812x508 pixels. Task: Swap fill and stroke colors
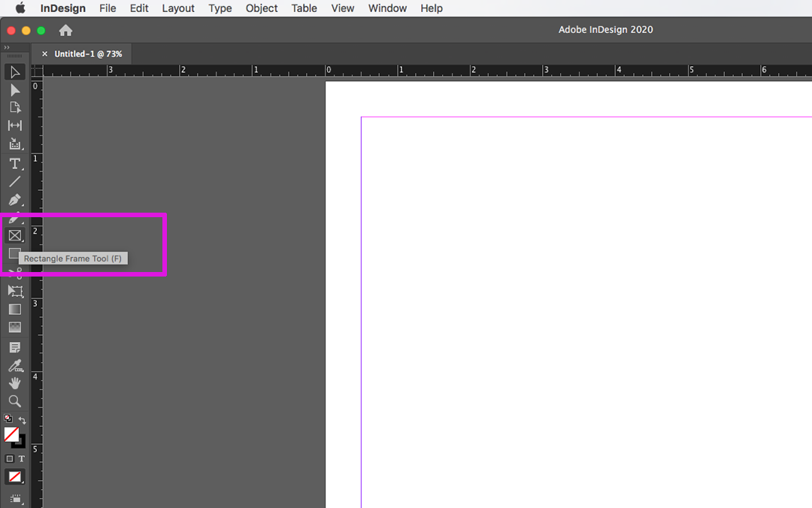point(23,419)
